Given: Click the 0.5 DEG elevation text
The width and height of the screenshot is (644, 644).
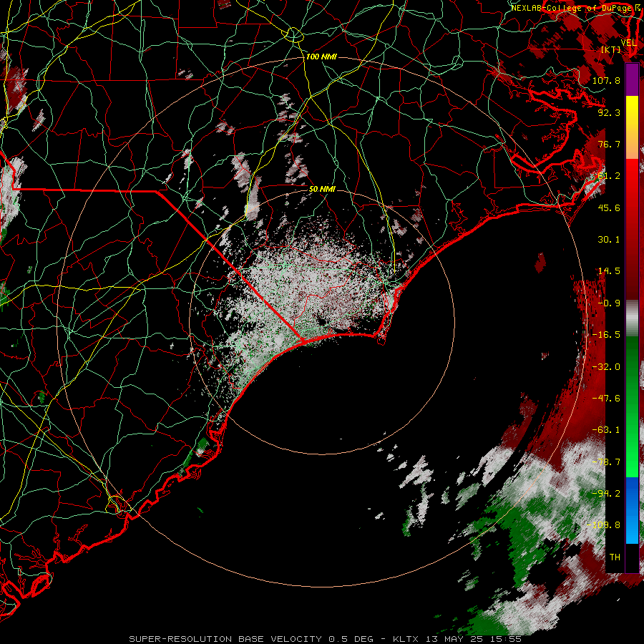Looking at the screenshot, I should (x=351, y=639).
